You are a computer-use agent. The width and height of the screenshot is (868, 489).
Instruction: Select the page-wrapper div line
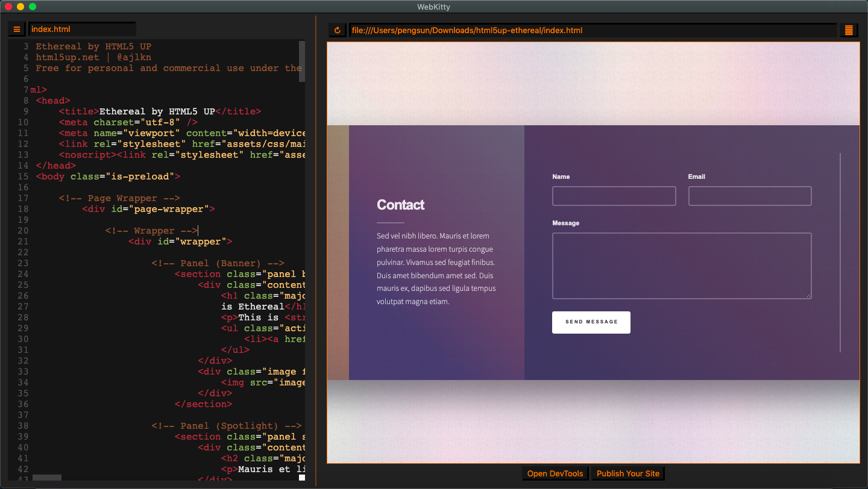(148, 209)
